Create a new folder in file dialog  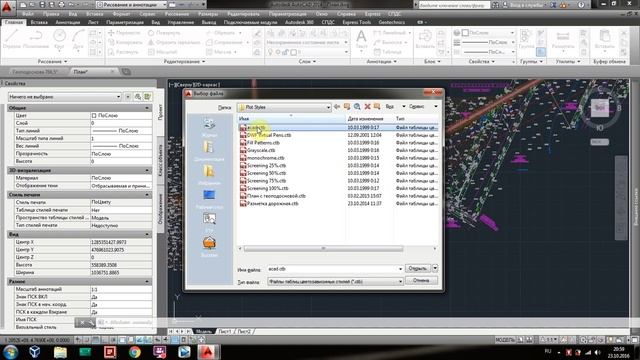pyautogui.click(x=377, y=107)
